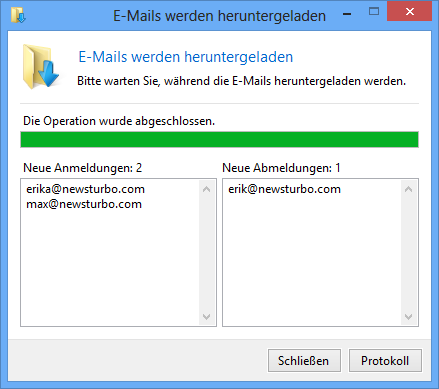
Task: Click status text Die Operation wurde abgeschlossen
Action: tap(119, 121)
